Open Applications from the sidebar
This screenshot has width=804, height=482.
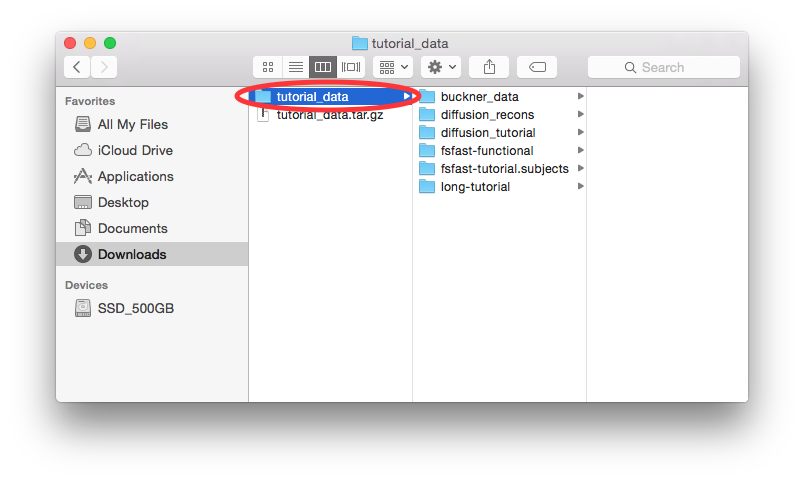point(135,177)
